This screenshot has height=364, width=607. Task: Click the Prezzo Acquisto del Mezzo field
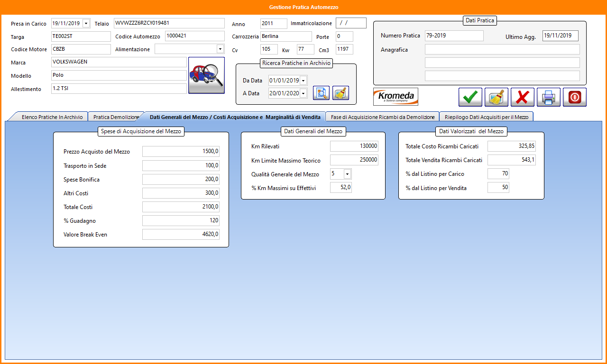click(x=181, y=152)
